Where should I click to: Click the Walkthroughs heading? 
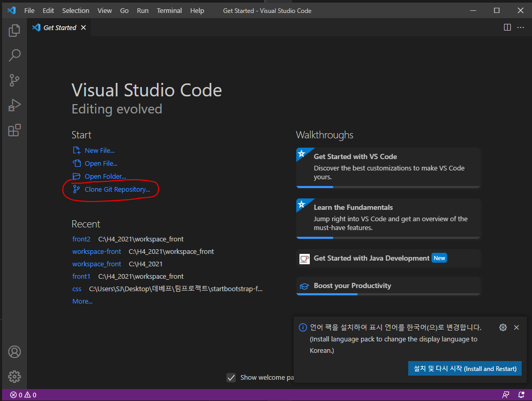click(324, 135)
